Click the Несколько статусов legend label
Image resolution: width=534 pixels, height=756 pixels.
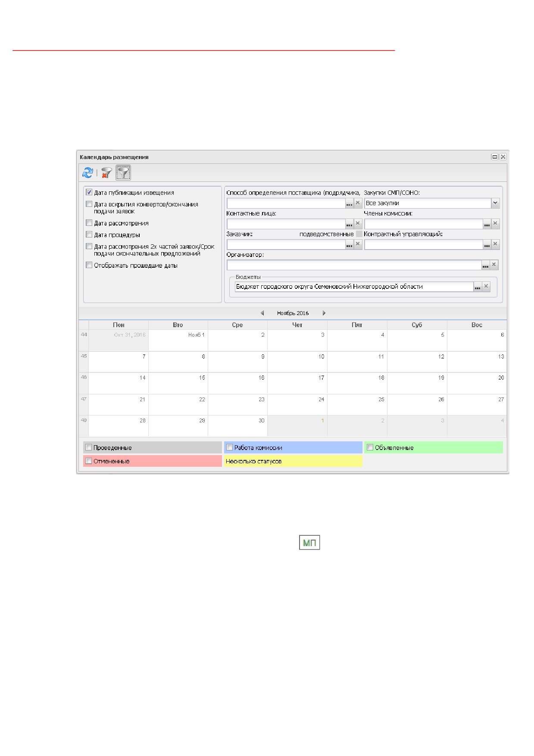(x=253, y=461)
